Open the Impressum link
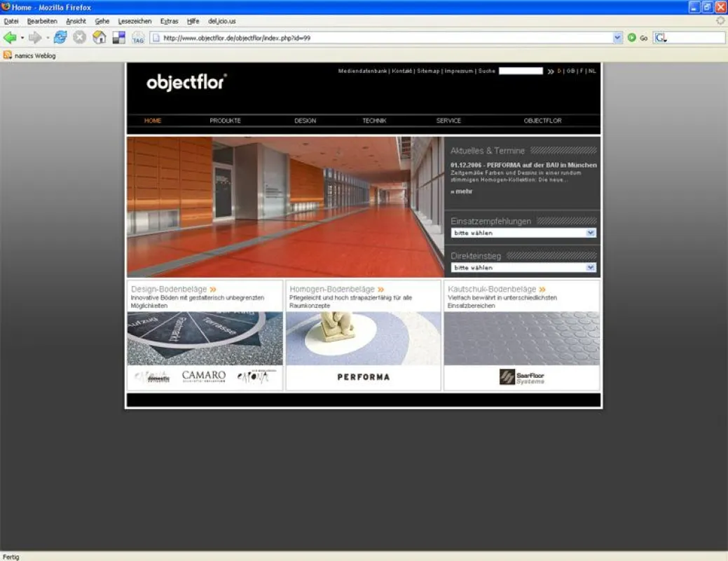The image size is (728, 561). (459, 71)
